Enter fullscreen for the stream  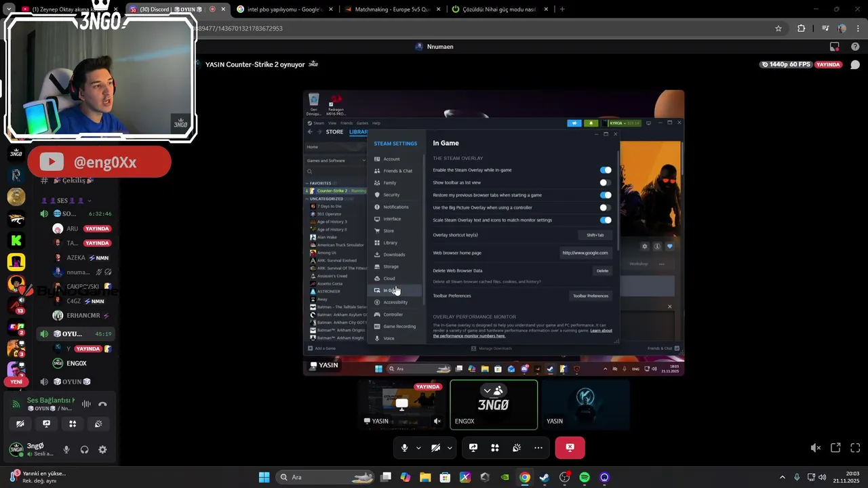[x=855, y=448]
